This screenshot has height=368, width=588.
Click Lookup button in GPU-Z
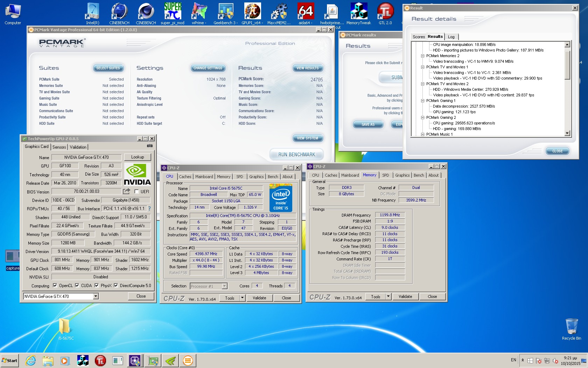point(138,157)
